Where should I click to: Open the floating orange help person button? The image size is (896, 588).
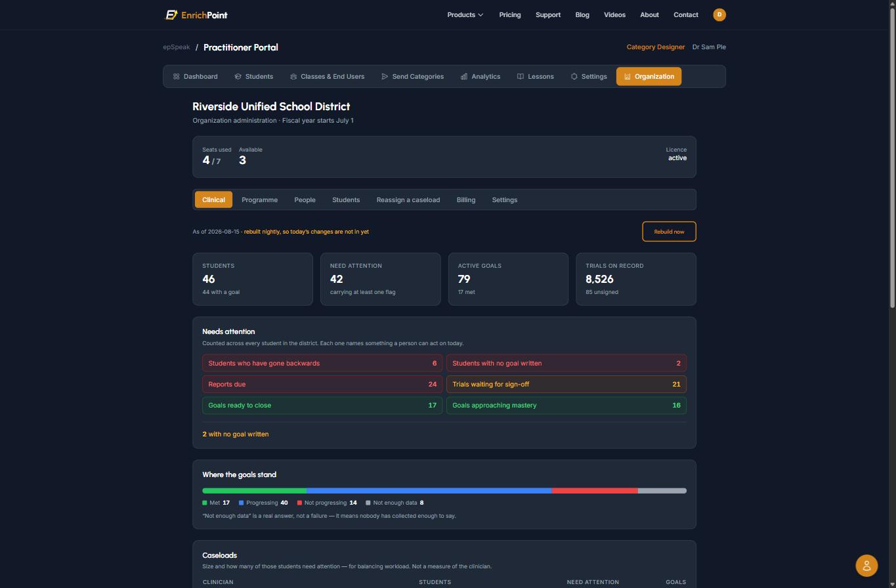click(866, 565)
